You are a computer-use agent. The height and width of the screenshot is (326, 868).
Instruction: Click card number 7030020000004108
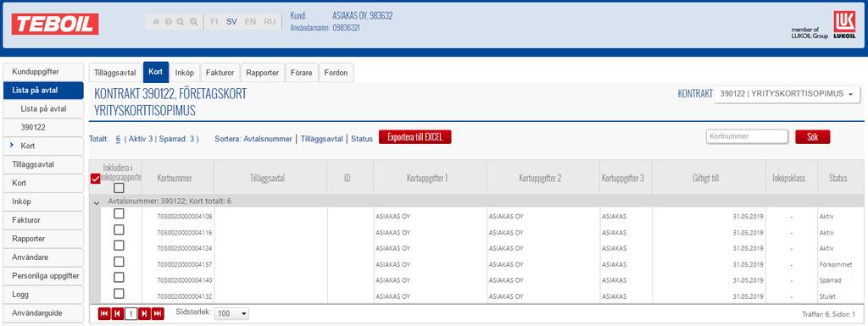tap(185, 216)
